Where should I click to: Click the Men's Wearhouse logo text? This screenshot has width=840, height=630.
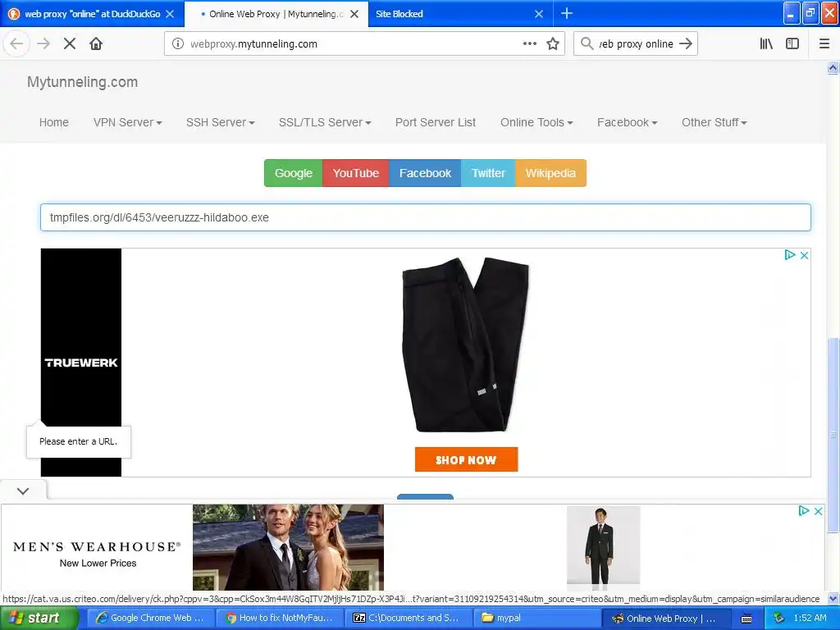[97, 547]
